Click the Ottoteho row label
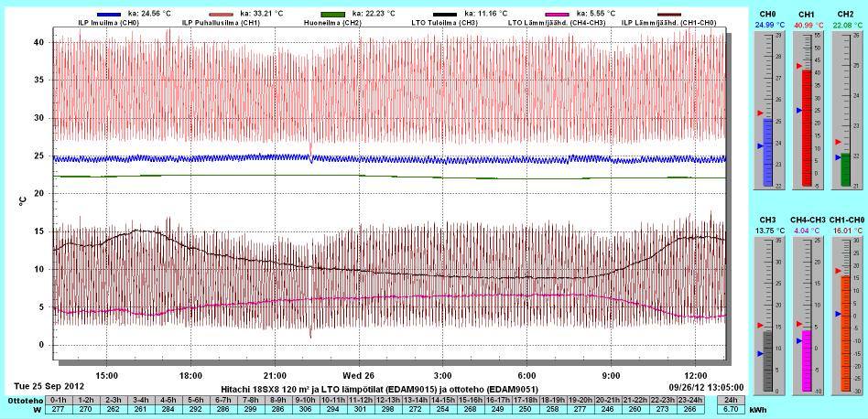The image size is (868, 419). coord(24,400)
